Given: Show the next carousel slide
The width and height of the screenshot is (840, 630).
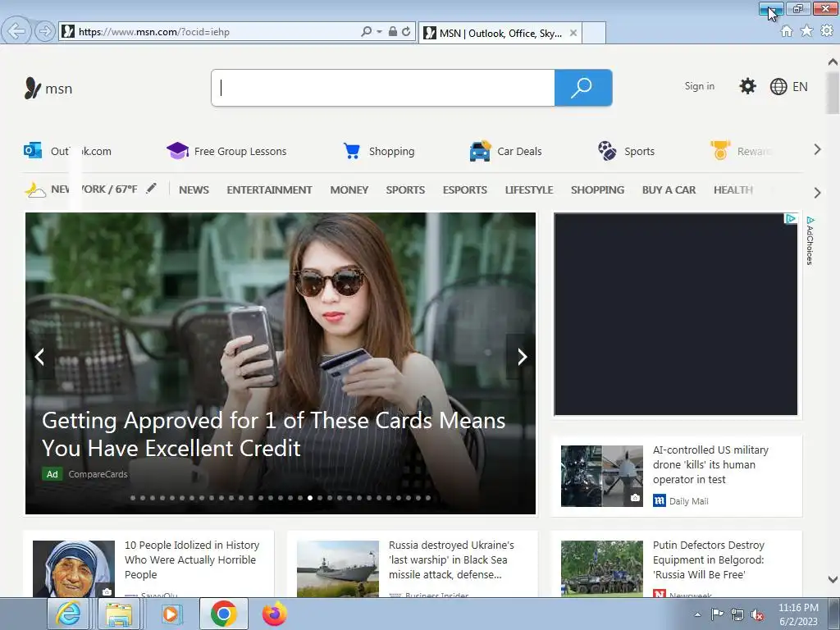Looking at the screenshot, I should point(523,357).
